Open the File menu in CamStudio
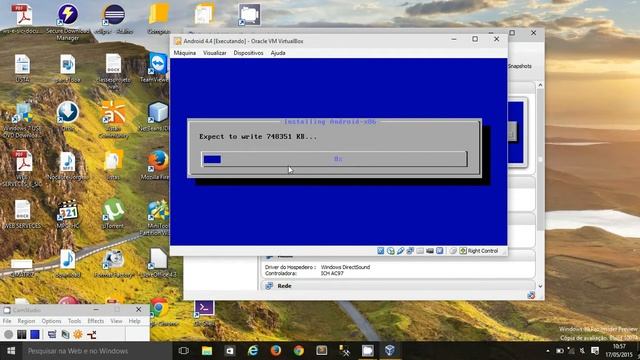The height and width of the screenshot is (360, 640). [7, 321]
